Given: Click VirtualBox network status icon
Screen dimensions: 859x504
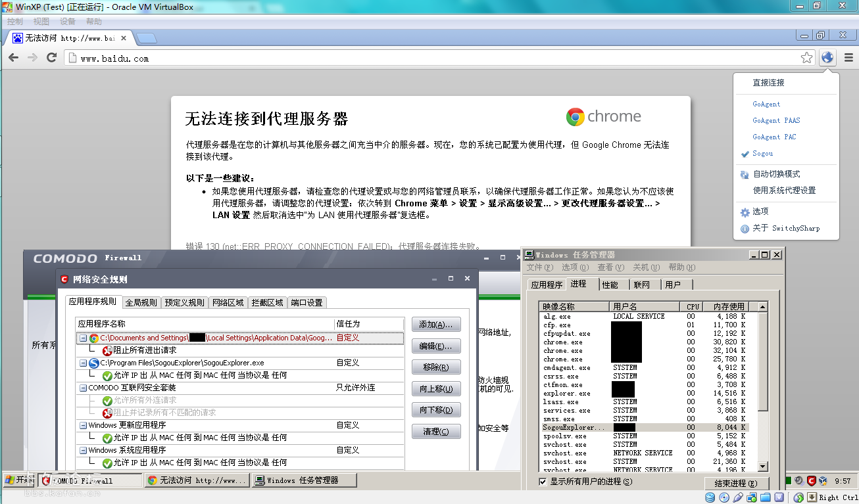Looking at the screenshot, I should (751, 497).
